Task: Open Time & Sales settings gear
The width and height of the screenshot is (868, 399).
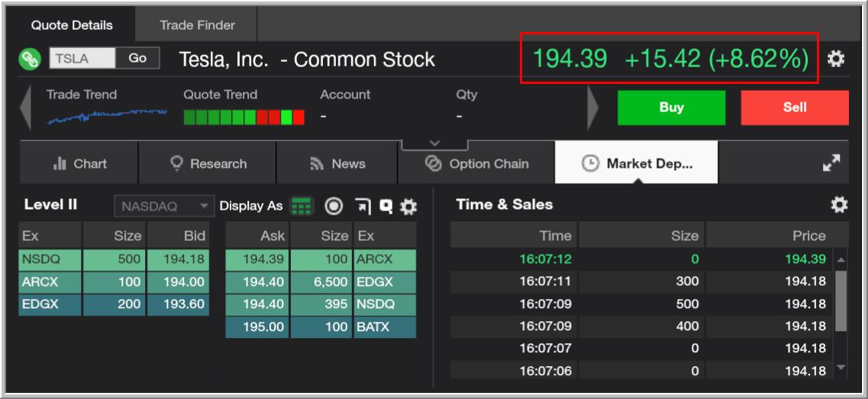Action: pos(839,204)
